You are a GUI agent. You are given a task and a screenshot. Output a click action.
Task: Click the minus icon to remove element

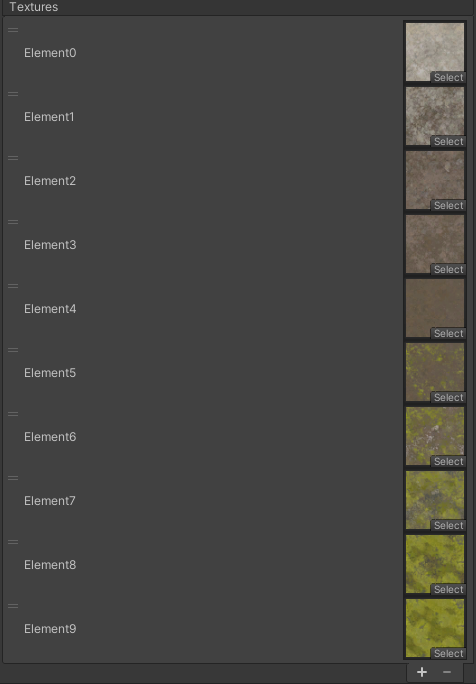(x=446, y=672)
